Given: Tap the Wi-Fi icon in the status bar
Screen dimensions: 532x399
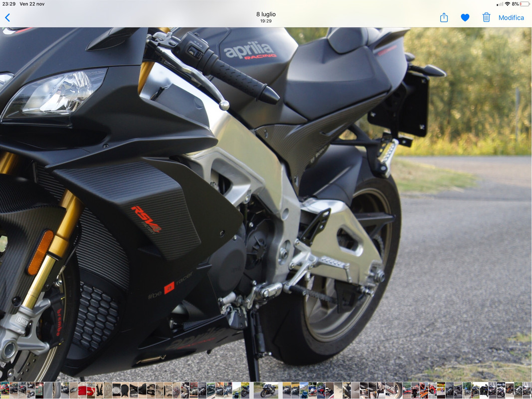Looking at the screenshot, I should pos(508,4).
